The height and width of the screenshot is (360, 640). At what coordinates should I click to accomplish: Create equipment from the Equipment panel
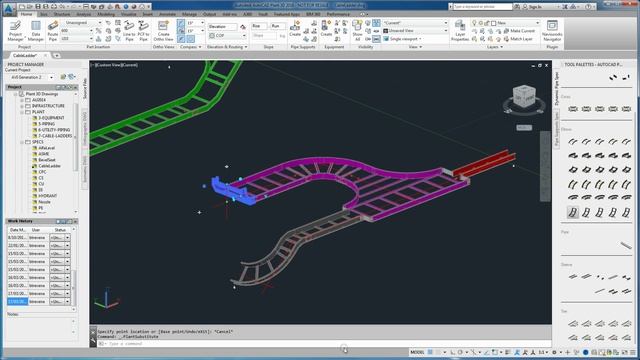click(x=326, y=29)
